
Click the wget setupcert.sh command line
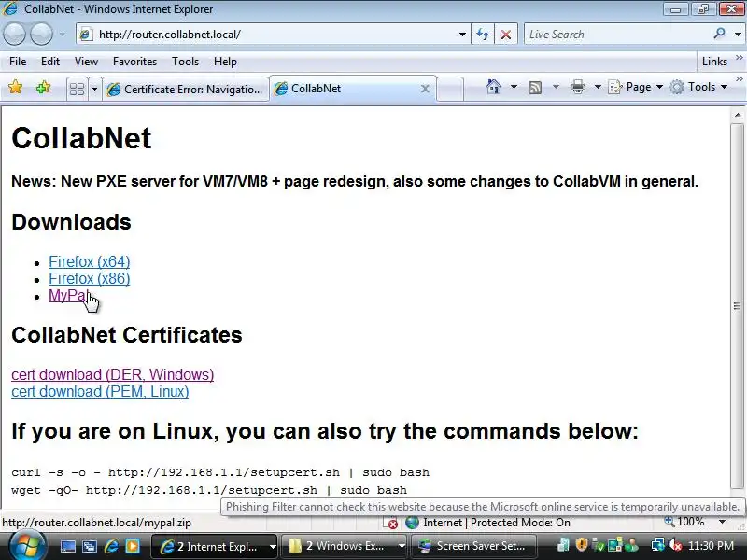click(209, 490)
